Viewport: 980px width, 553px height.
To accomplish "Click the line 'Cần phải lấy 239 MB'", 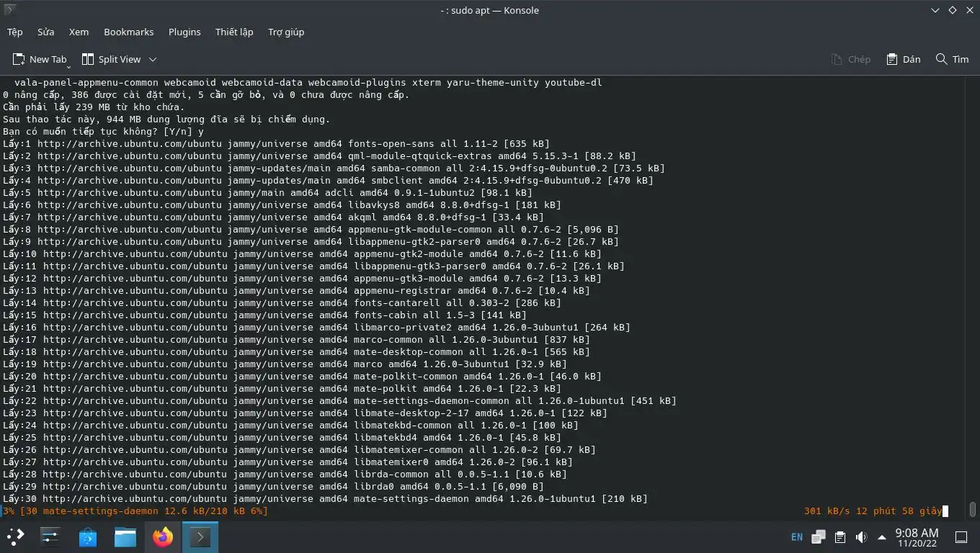I will click(94, 107).
